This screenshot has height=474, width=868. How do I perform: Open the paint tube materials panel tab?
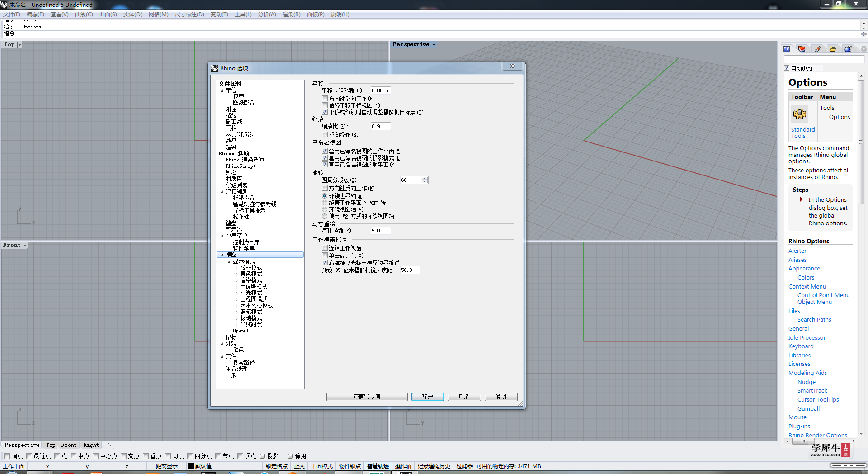pyautogui.click(x=817, y=49)
